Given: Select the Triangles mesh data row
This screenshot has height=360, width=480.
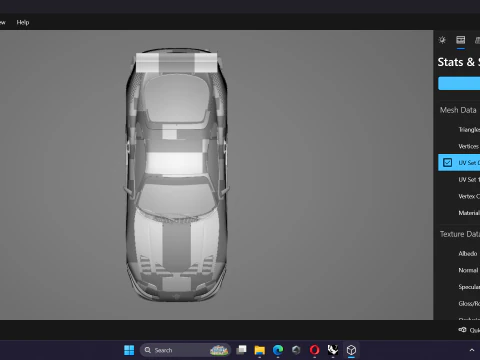Looking at the screenshot, I should point(459,130).
